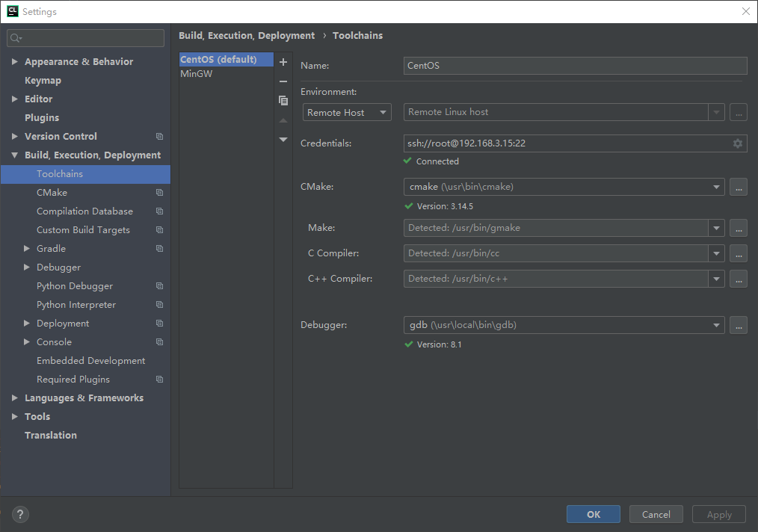
Task: Open the Make path dropdown
Action: click(716, 228)
